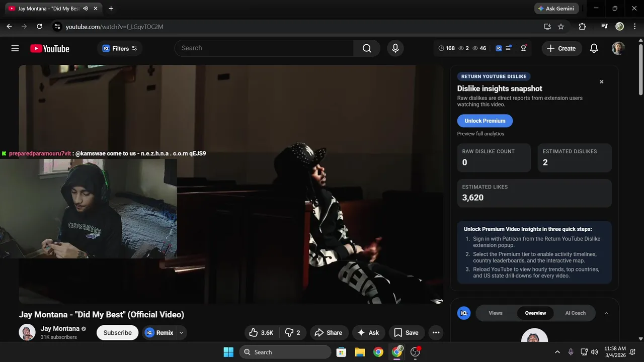Image resolution: width=644 pixels, height=362 pixels.
Task: Click the vidIQ Remix button
Action: (159, 332)
